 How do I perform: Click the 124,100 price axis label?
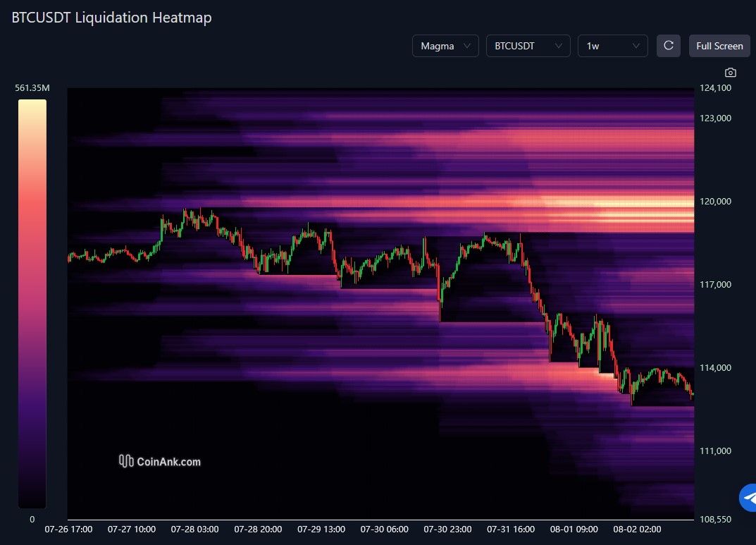click(x=716, y=88)
